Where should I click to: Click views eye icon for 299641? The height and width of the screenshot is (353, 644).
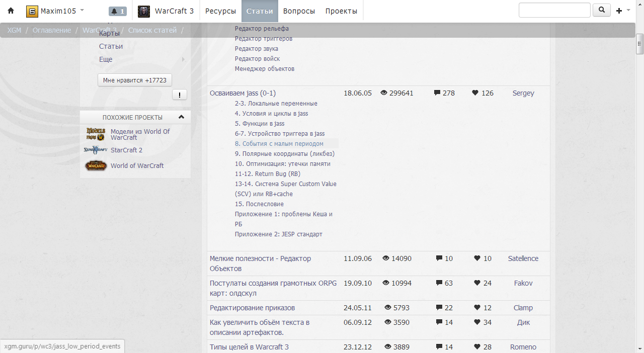384,93
